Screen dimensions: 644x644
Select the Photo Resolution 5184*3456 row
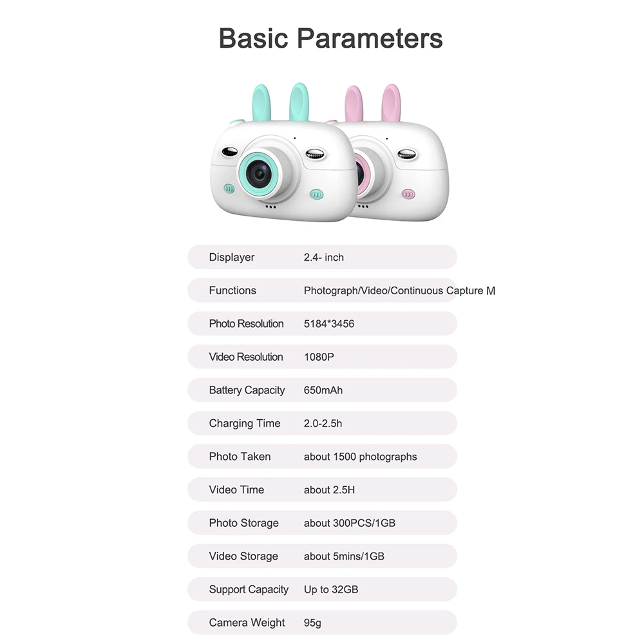click(x=323, y=324)
